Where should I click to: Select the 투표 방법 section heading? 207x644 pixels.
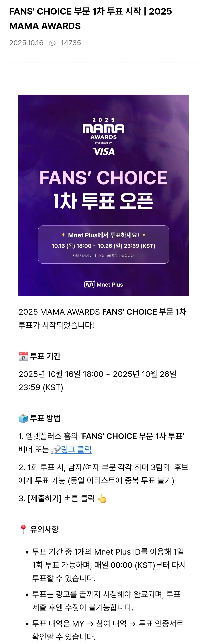coord(45,418)
